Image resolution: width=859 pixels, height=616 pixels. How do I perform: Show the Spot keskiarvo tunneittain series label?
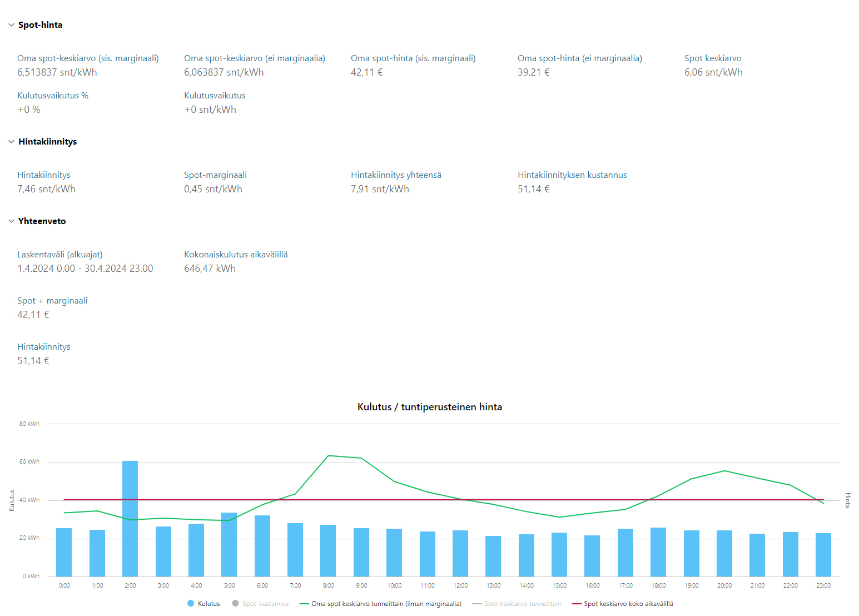pyautogui.click(x=523, y=604)
